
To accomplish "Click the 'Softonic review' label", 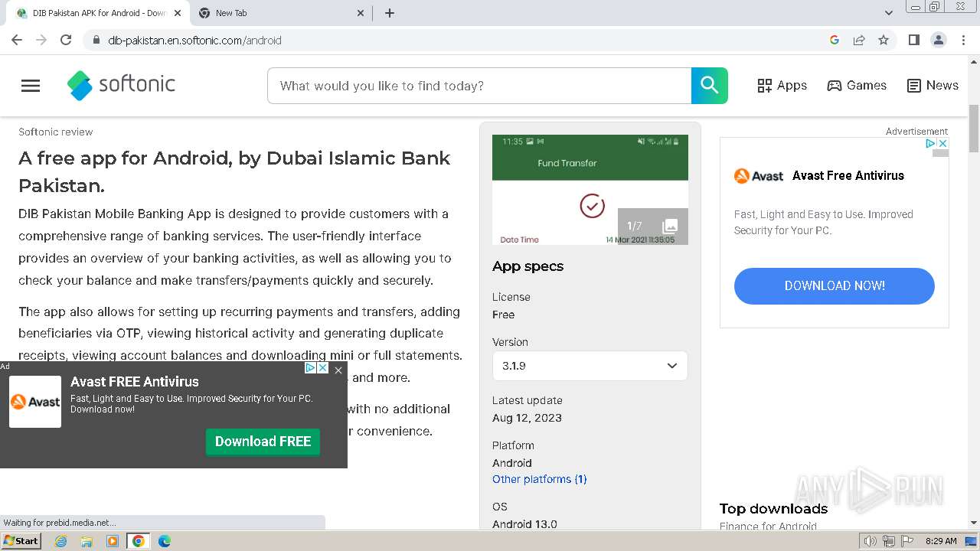I will tap(56, 132).
